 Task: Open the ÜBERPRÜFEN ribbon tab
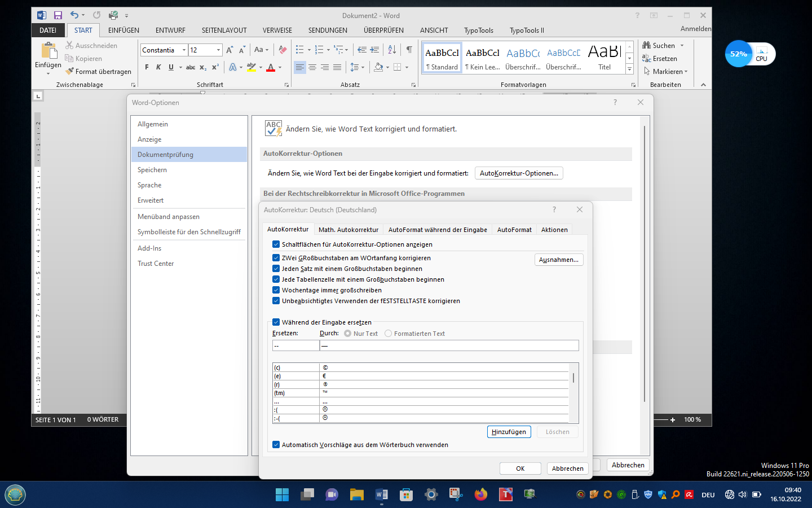click(383, 30)
